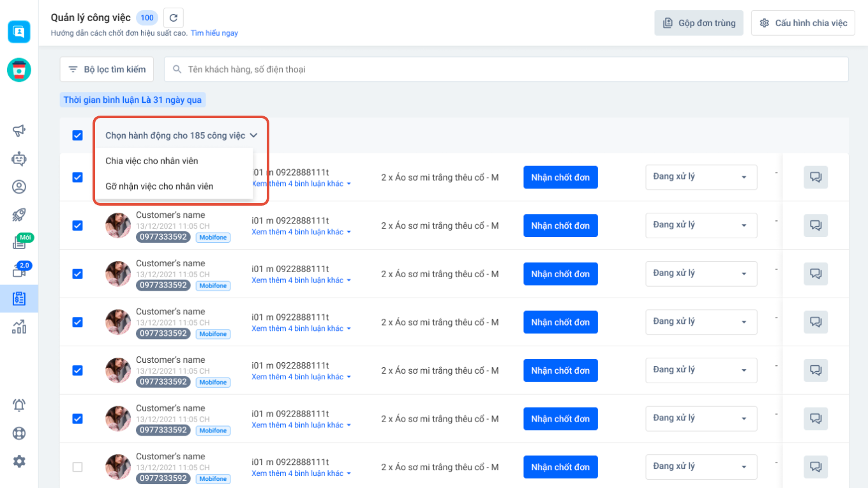868x488 pixels.
Task: Open the settings gear in the sidebar
Action: click(x=19, y=461)
